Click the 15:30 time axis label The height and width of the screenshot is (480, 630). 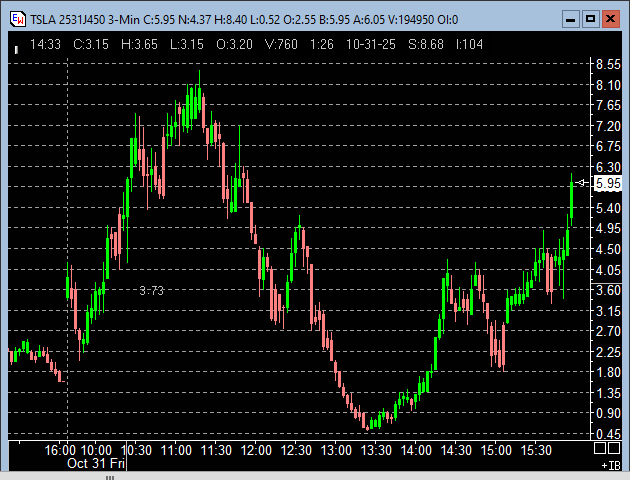(537, 451)
